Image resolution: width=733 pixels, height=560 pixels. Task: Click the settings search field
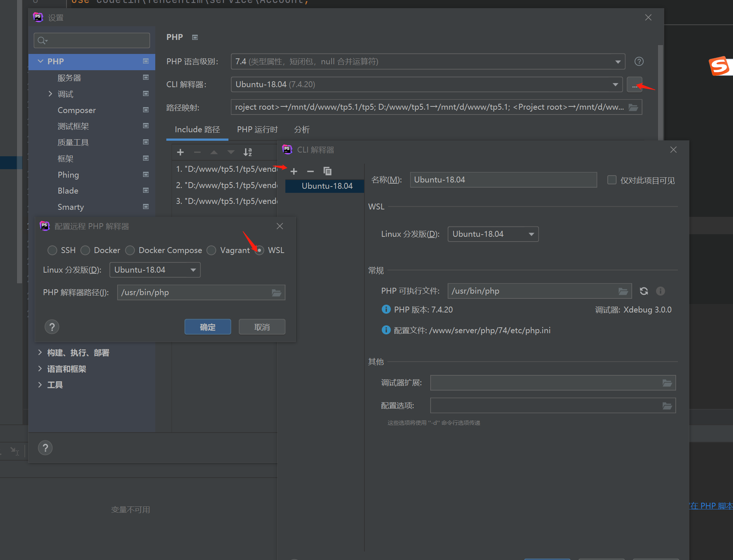point(92,40)
